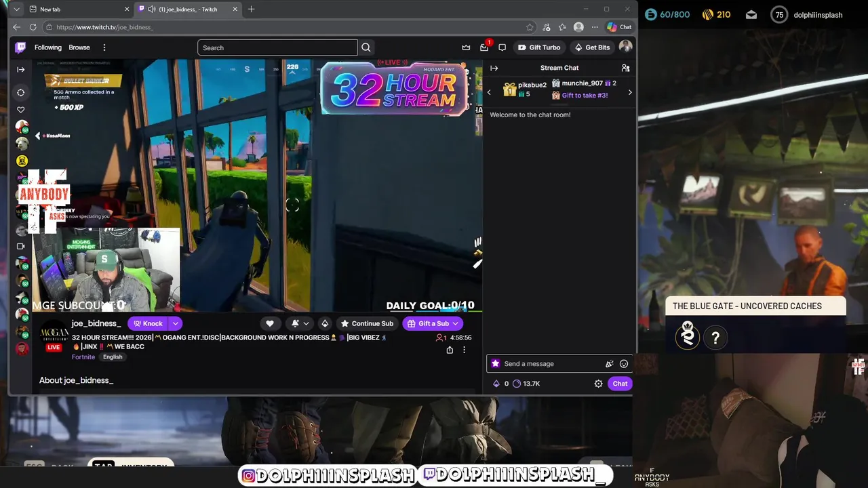Open Twitch notifications inbox
868x488 pixels.
click(484, 47)
